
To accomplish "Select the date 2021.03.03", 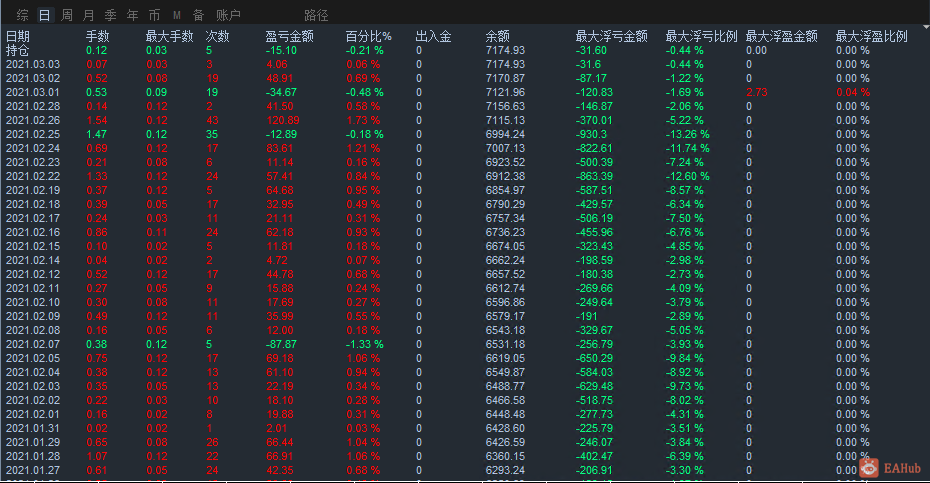I will [x=33, y=64].
